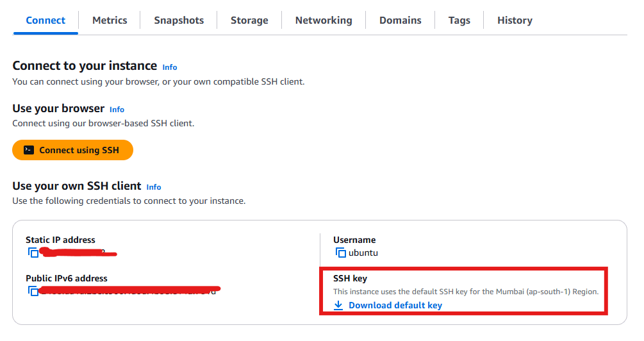The image size is (644, 341).
Task: Click the ubuntu username text
Action: point(363,253)
